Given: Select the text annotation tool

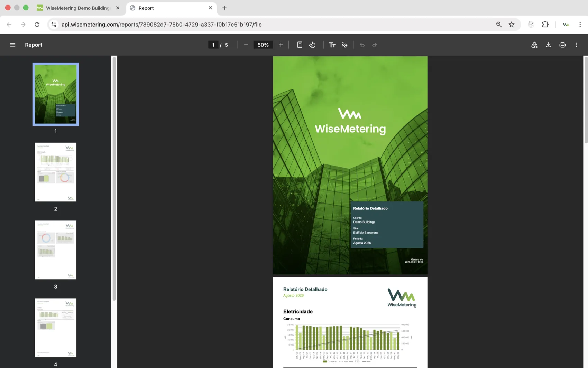Looking at the screenshot, I should click(x=332, y=45).
